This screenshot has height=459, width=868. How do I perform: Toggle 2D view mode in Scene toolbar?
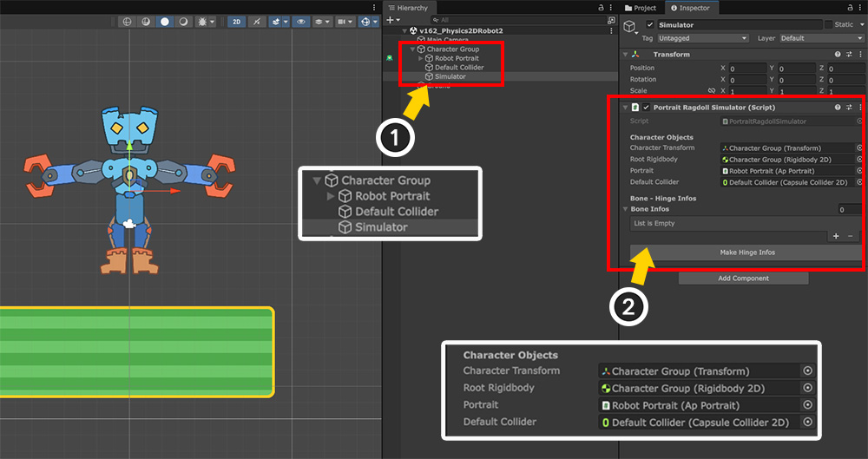[x=236, y=21]
